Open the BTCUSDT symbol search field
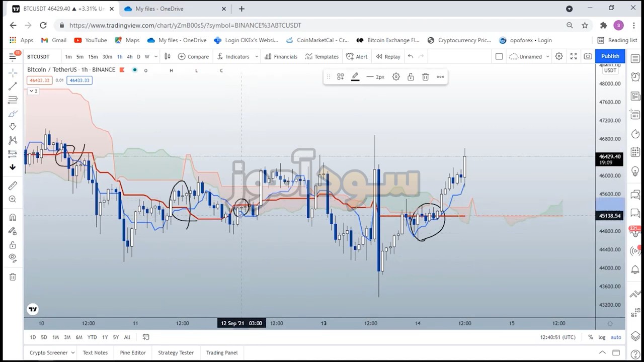644x362 pixels. [x=38, y=56]
